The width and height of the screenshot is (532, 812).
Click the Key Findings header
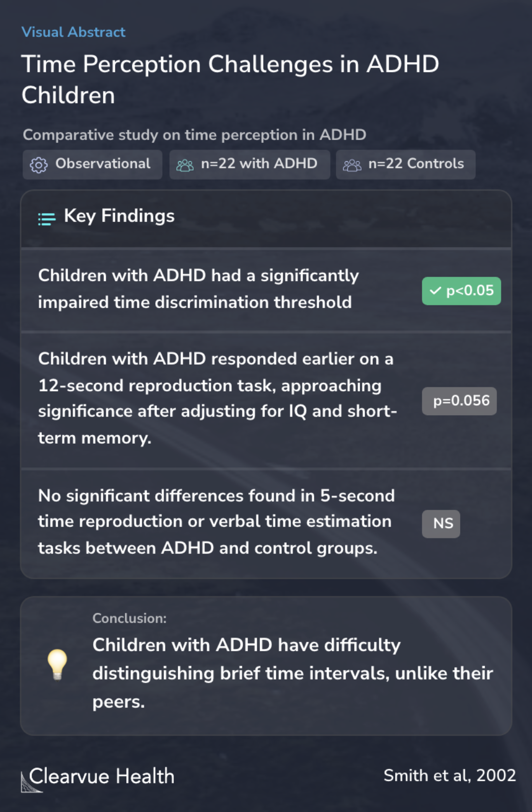click(x=119, y=216)
